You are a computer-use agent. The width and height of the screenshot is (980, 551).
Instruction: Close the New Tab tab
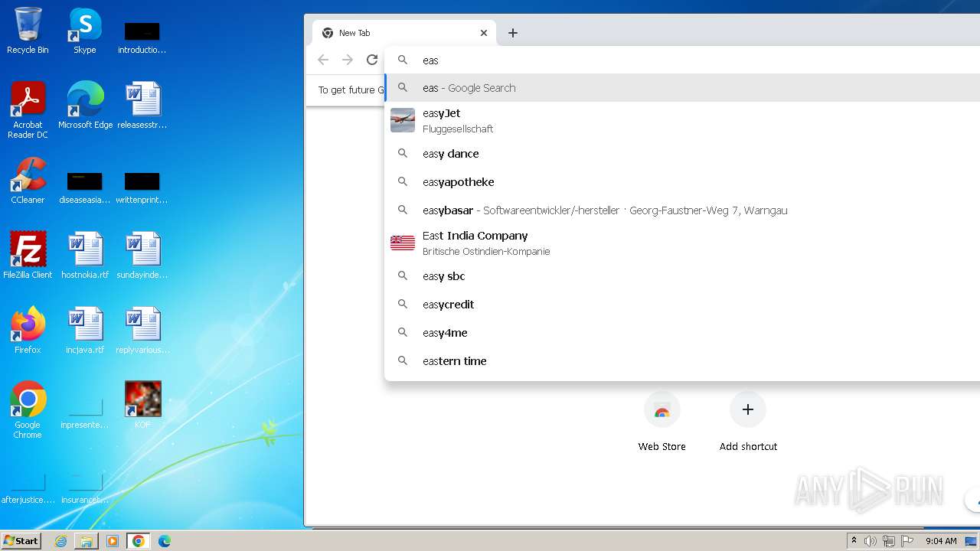click(484, 33)
